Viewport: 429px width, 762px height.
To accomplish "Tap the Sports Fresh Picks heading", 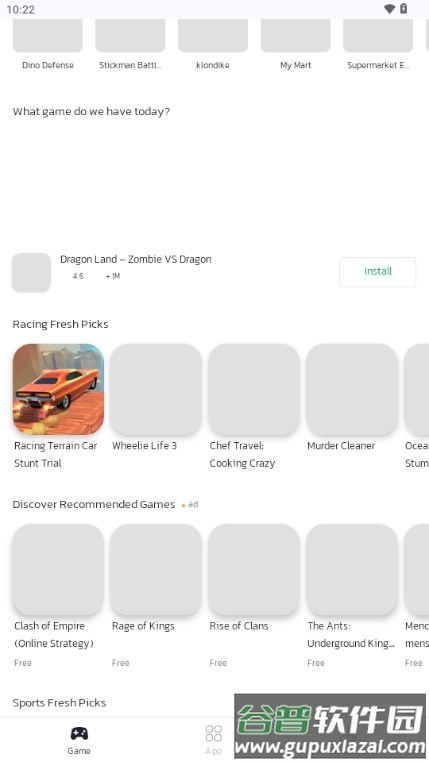I will pos(59,703).
